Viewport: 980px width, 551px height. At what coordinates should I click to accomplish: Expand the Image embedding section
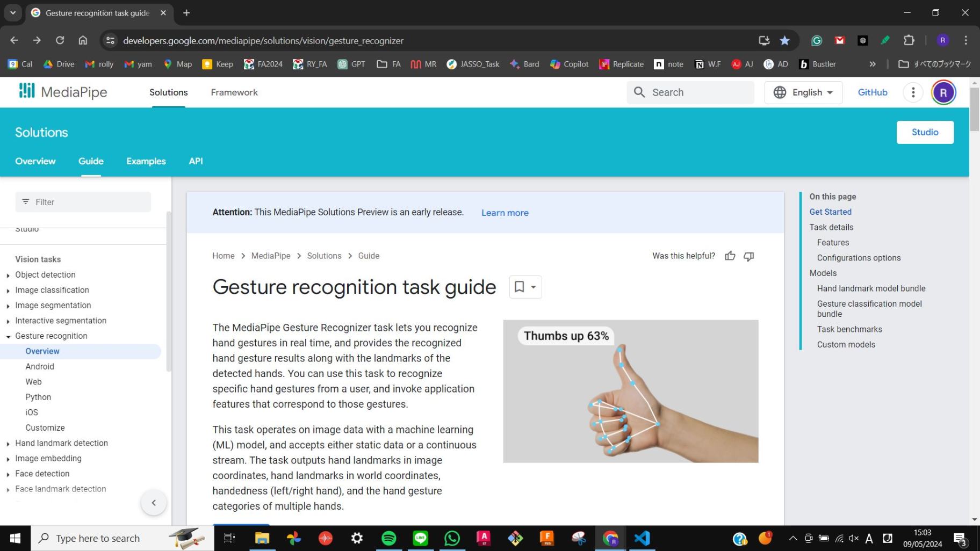click(x=8, y=459)
